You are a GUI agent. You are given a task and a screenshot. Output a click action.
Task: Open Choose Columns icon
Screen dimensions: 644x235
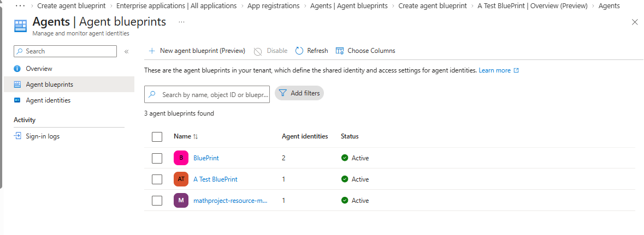pyautogui.click(x=340, y=51)
